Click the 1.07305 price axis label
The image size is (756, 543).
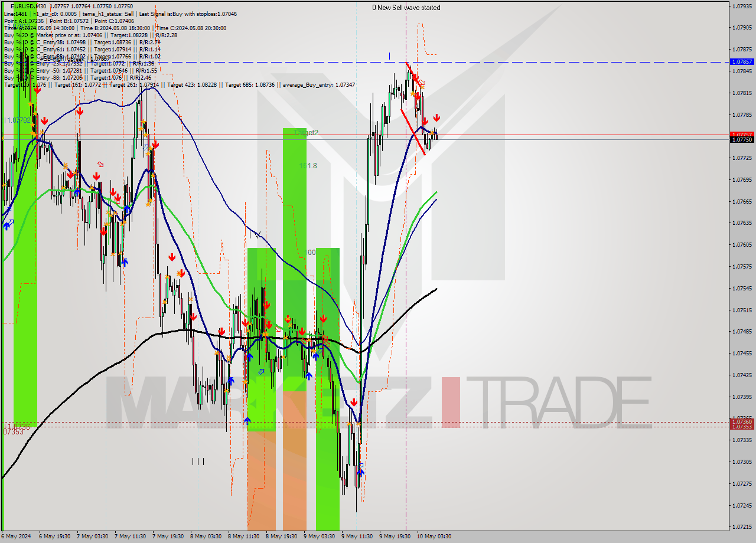pos(742,462)
